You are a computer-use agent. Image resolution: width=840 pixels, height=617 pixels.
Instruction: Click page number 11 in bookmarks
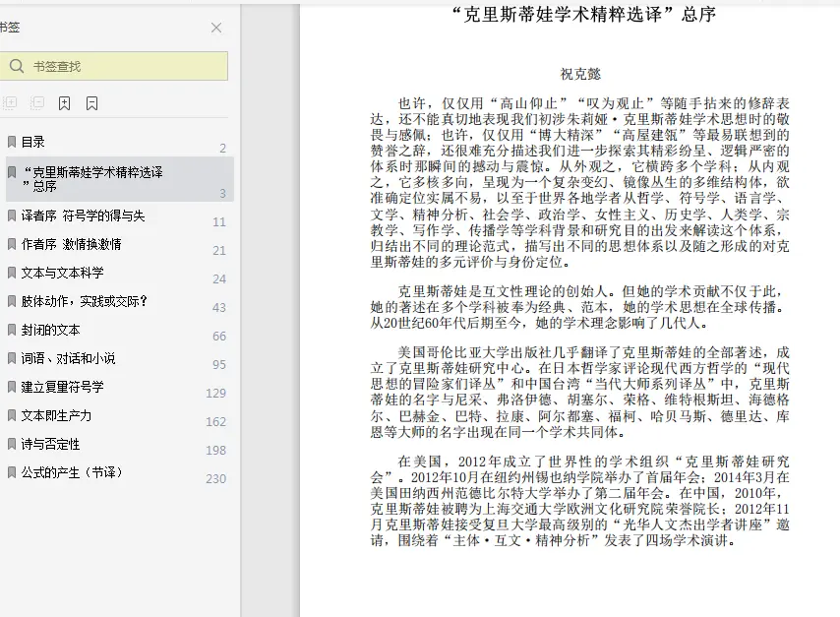[x=219, y=222]
